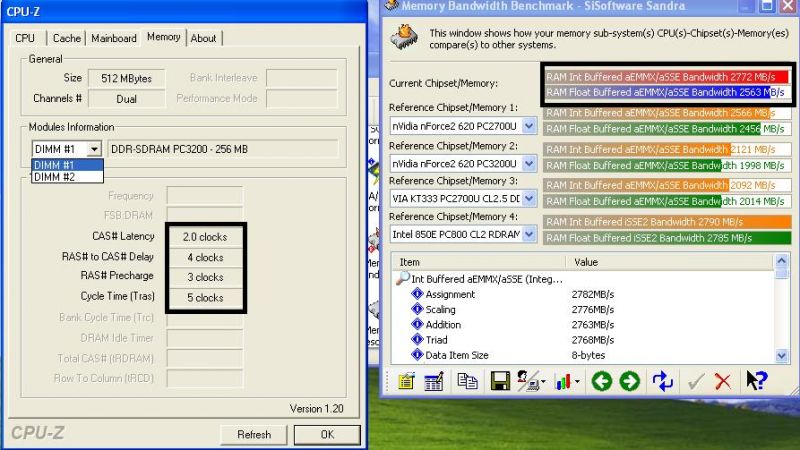The image size is (800, 450).
Task: Click the magnifier icon beside Int Buffered row
Action: pyautogui.click(x=403, y=278)
